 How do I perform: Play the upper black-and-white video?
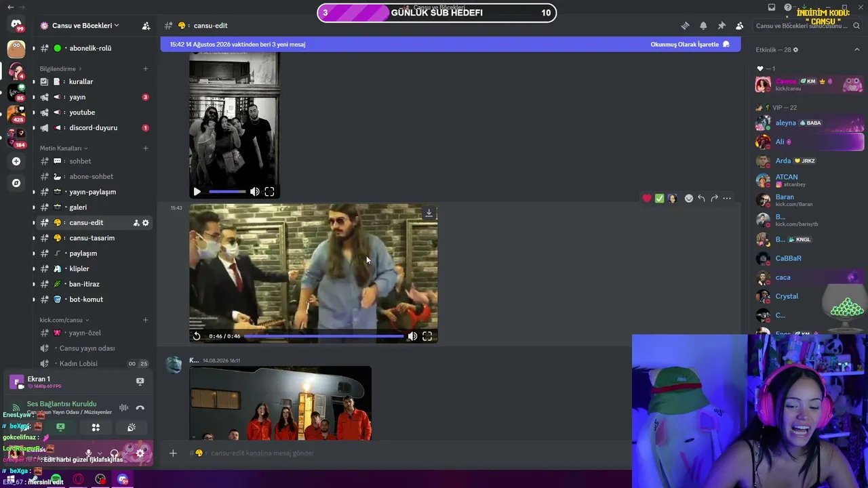(x=197, y=192)
